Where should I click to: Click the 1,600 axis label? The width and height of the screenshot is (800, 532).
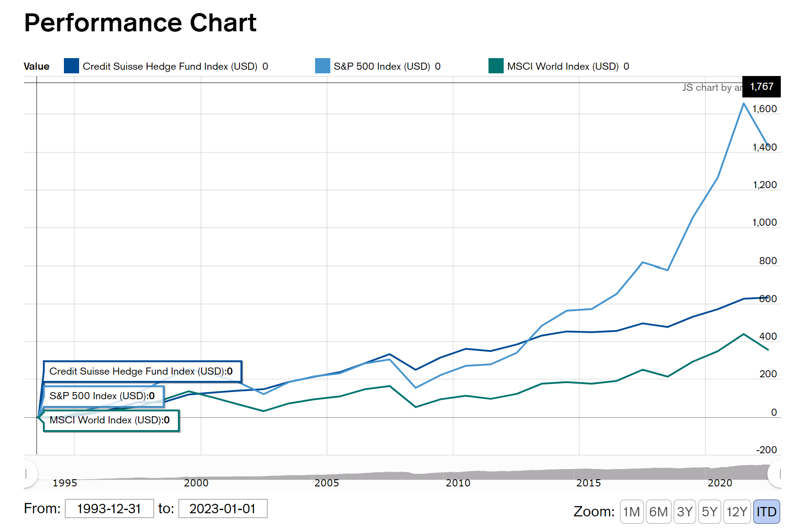[x=765, y=109]
